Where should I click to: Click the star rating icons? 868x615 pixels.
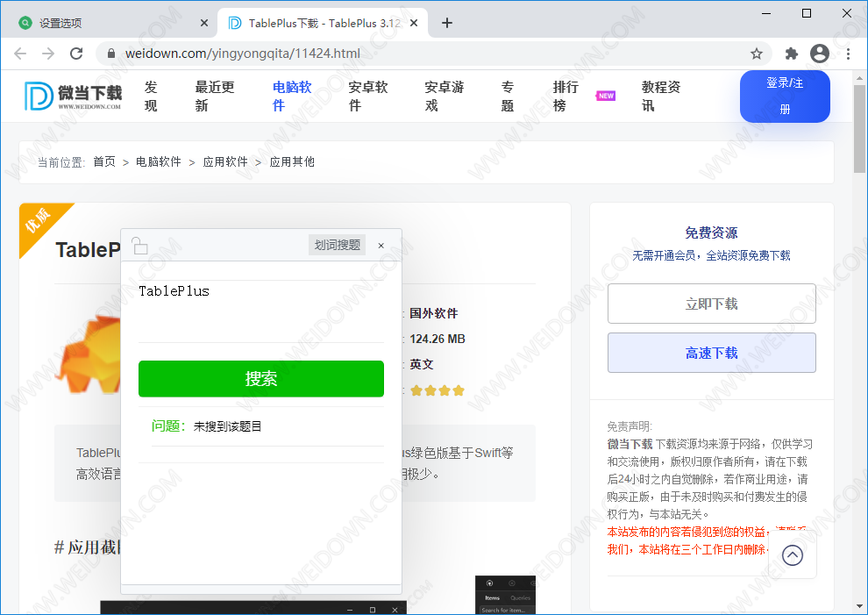[438, 390]
